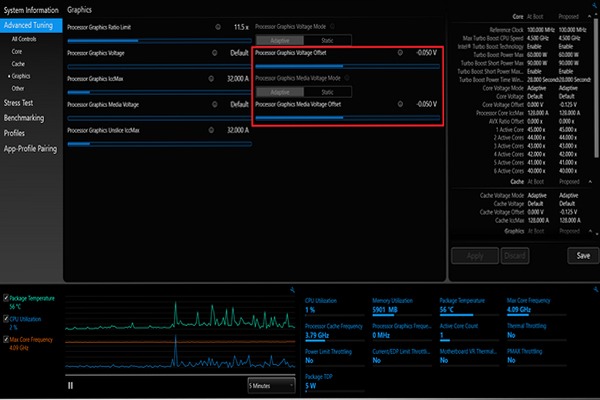Click the Discard button
This screenshot has height=400, width=600.
click(x=515, y=256)
